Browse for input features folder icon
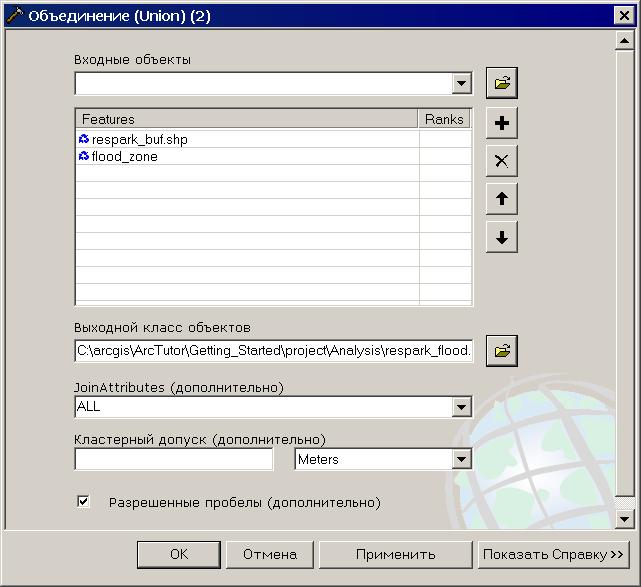The image size is (641, 587). click(502, 83)
